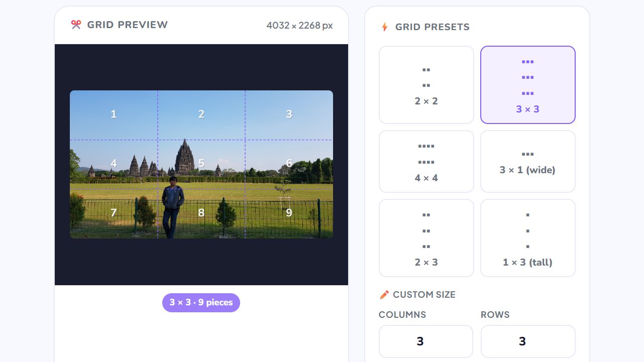644x362 pixels.
Task: Click the Columns input field
Action: tap(426, 341)
